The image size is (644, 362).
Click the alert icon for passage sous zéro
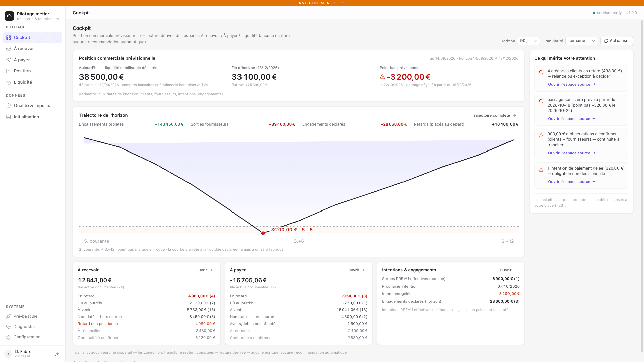[541, 101]
